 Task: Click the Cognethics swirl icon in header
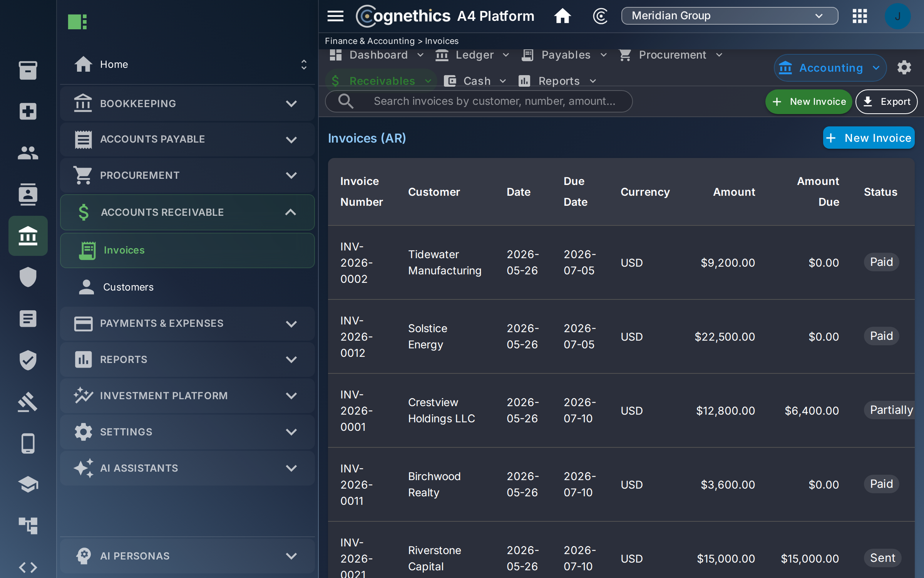click(600, 16)
